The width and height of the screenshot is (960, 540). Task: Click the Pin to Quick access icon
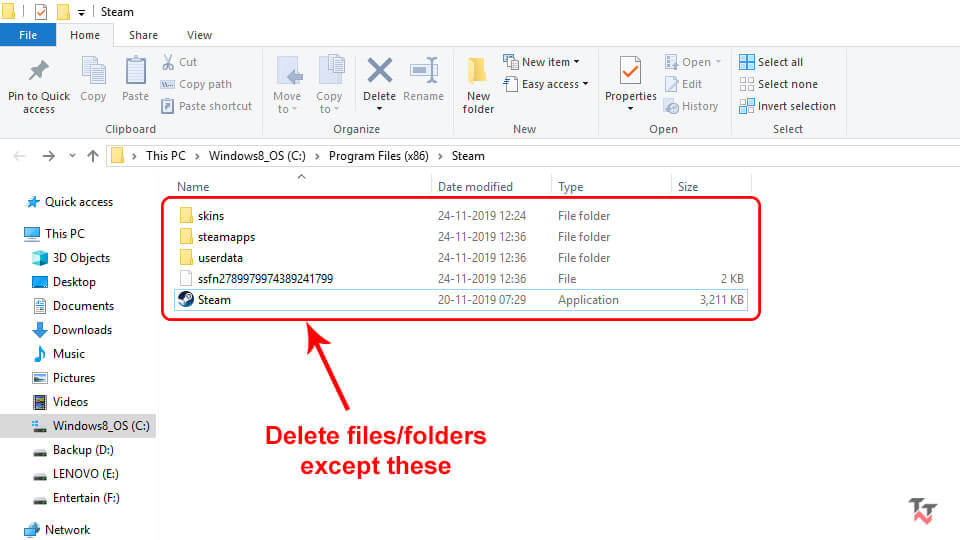[39, 70]
